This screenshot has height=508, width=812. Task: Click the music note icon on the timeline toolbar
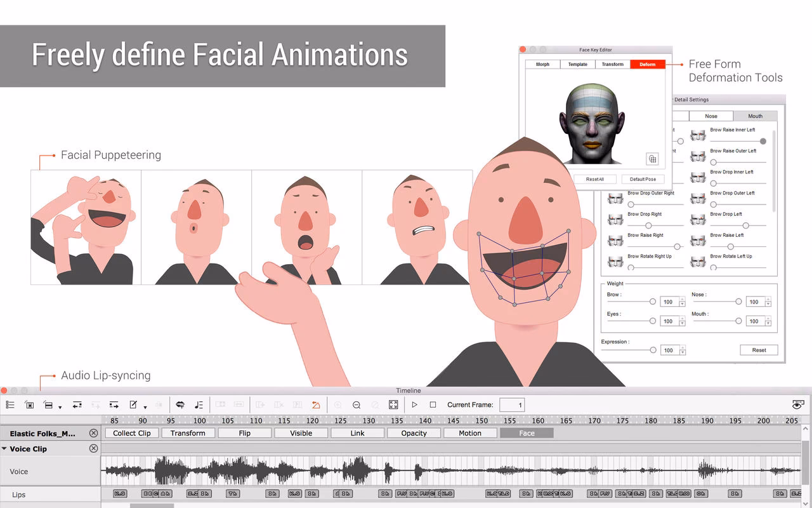point(200,404)
